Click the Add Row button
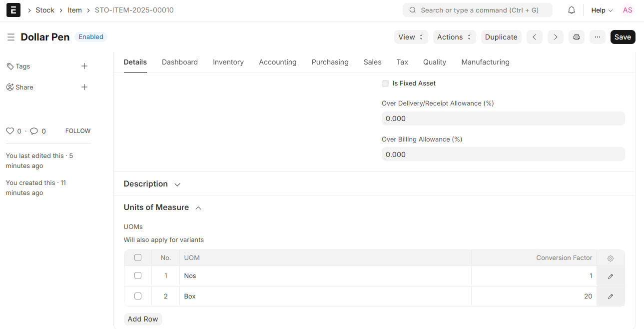Viewport: 644px width, 329px height. point(143,319)
